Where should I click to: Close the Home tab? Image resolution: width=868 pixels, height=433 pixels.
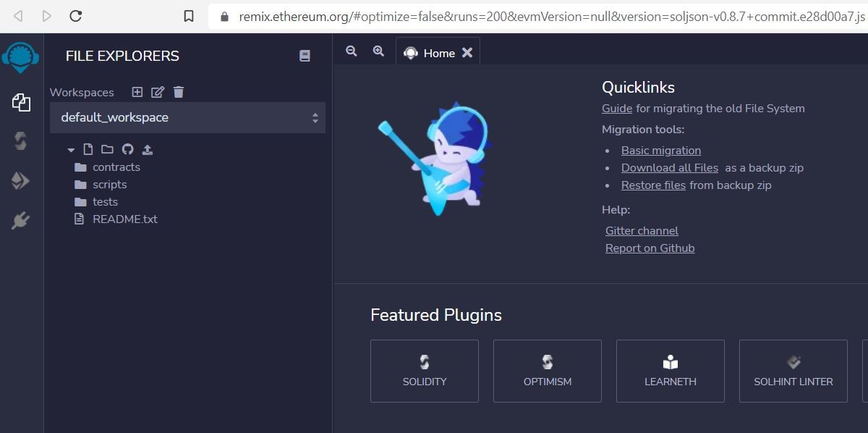pos(467,53)
